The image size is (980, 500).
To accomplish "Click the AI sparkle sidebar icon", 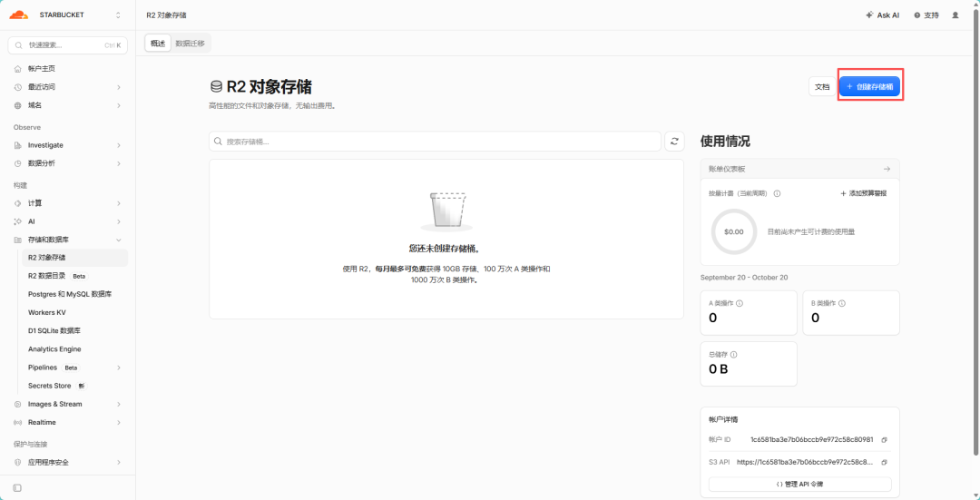I will tap(17, 221).
